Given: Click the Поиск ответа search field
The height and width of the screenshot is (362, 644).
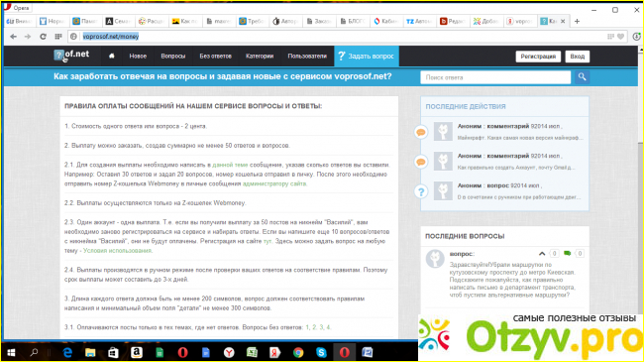Looking at the screenshot, I should [495, 77].
